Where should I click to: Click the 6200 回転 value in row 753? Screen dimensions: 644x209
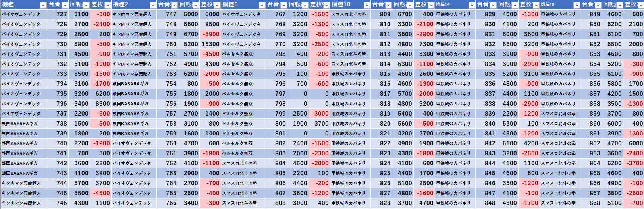189,74
